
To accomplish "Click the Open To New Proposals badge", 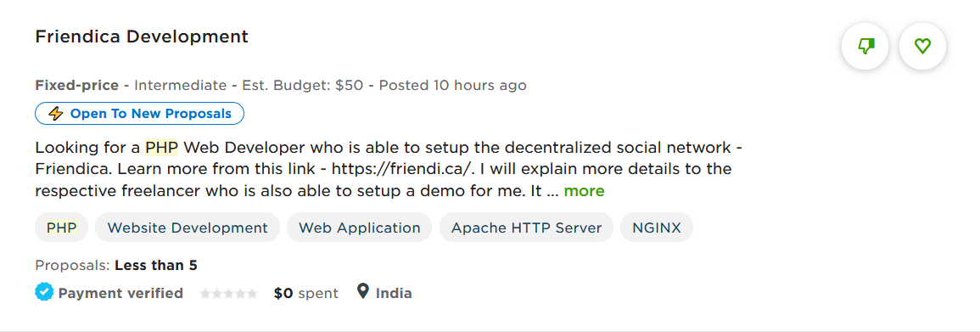I will click(139, 114).
